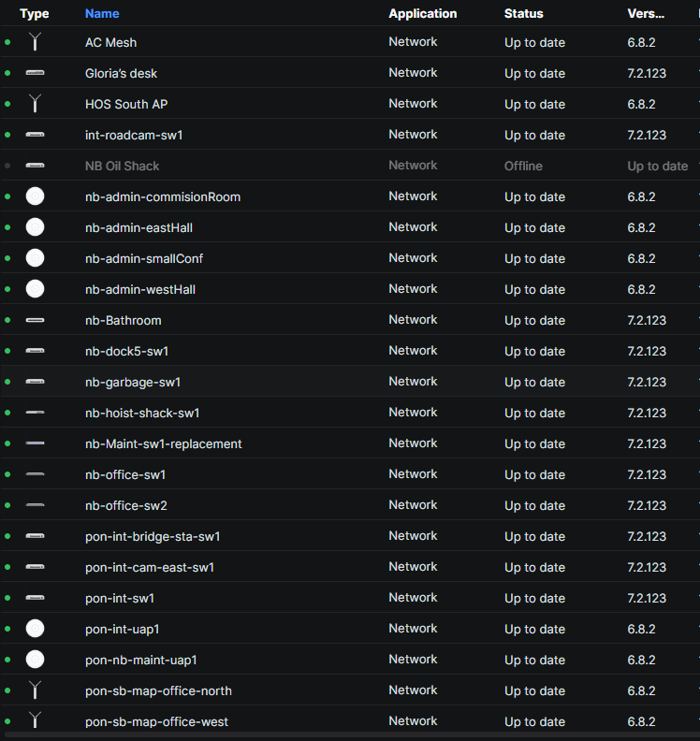The width and height of the screenshot is (700, 741).
Task: Click the switch icon for nb-hoist-shack-sw1
Action: [35, 413]
